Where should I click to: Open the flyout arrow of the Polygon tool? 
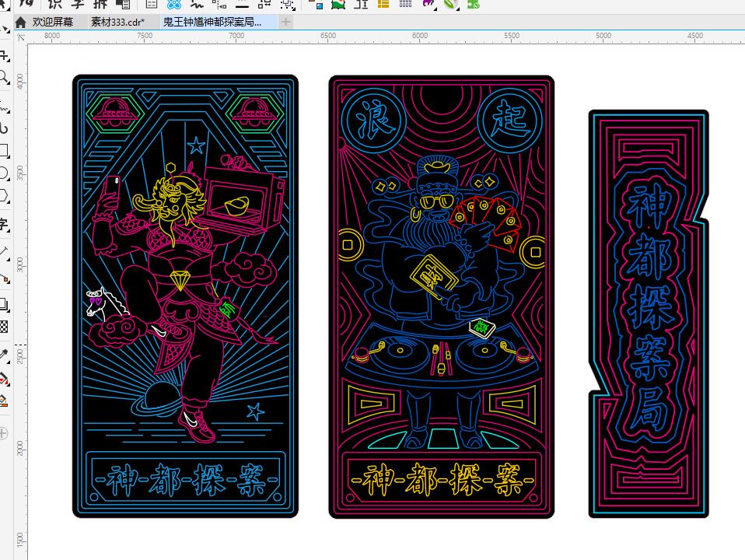click(9, 201)
